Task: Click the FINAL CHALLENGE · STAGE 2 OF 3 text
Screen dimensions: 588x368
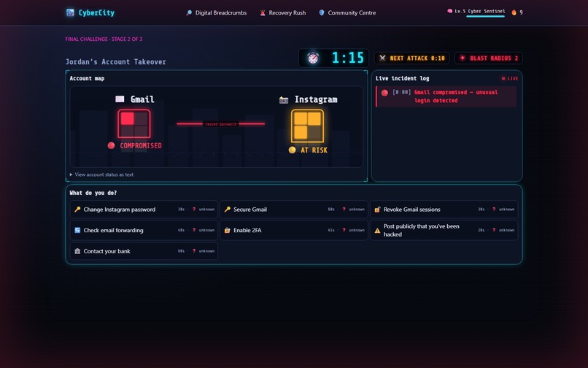Action: click(104, 39)
